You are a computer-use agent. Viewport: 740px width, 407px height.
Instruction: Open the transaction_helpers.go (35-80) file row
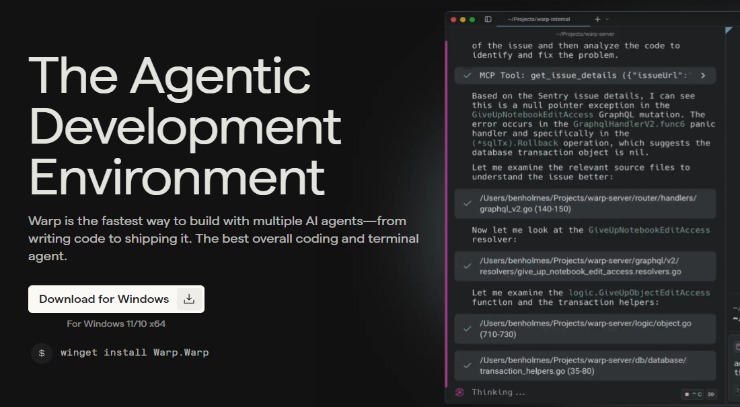(585, 365)
